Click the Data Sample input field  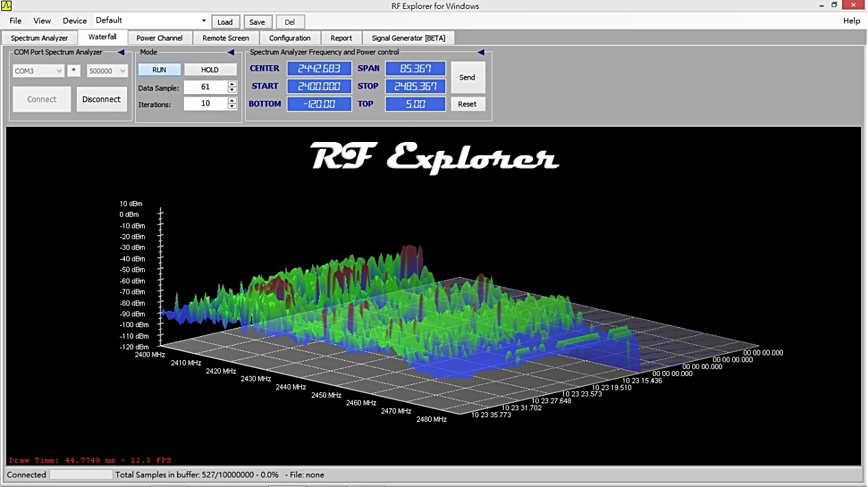pos(205,87)
